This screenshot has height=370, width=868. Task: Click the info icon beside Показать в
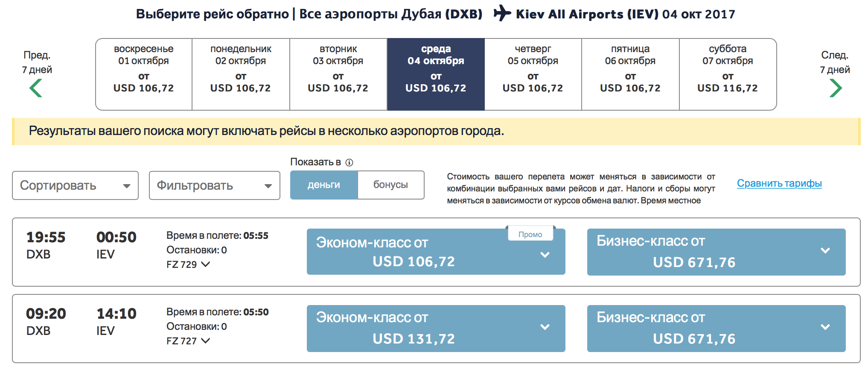tap(350, 162)
